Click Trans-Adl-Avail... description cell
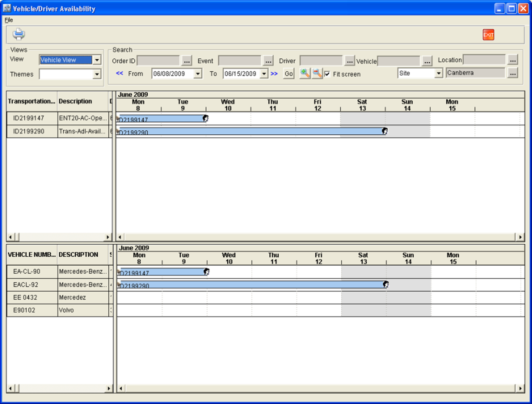532x404 pixels. (x=83, y=131)
